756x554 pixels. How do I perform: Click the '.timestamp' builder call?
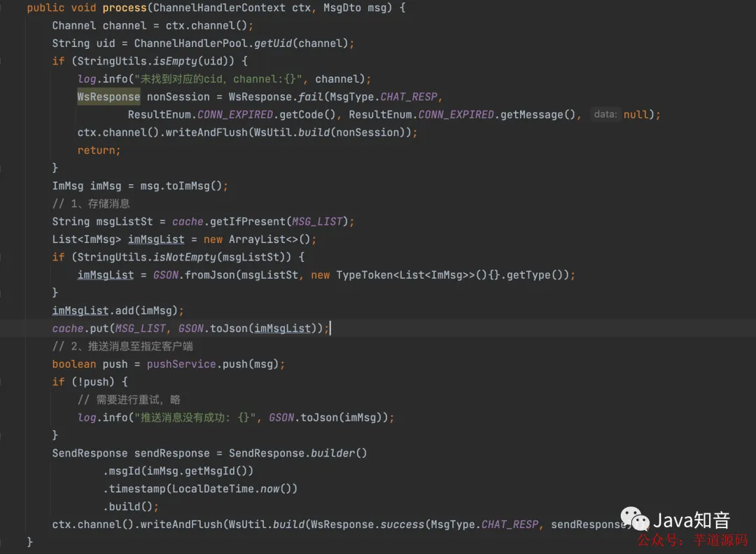(134, 489)
